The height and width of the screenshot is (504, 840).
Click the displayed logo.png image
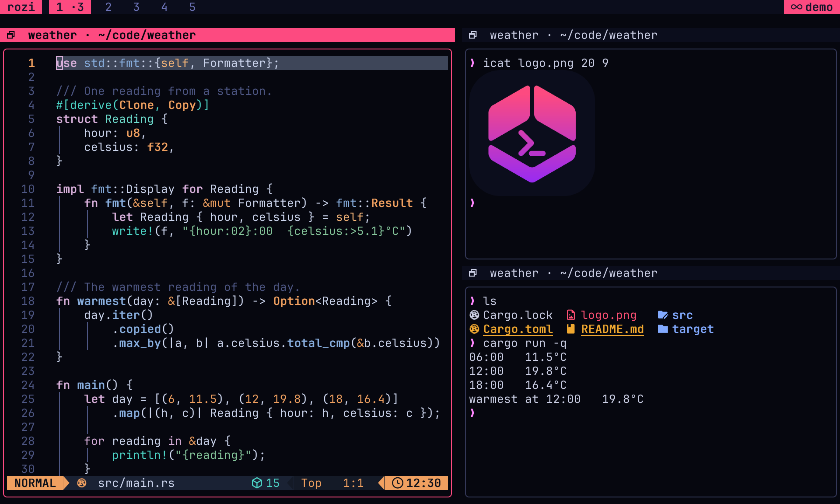(532, 133)
